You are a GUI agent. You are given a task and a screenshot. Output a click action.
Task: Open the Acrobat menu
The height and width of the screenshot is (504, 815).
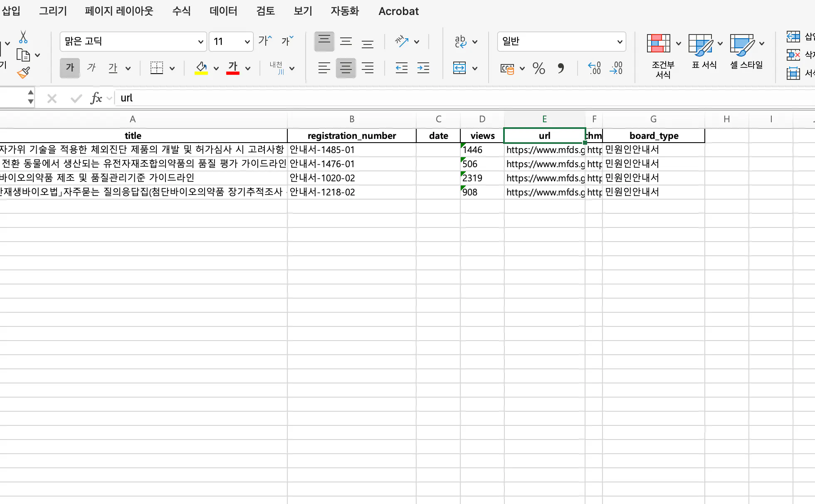pyautogui.click(x=398, y=11)
